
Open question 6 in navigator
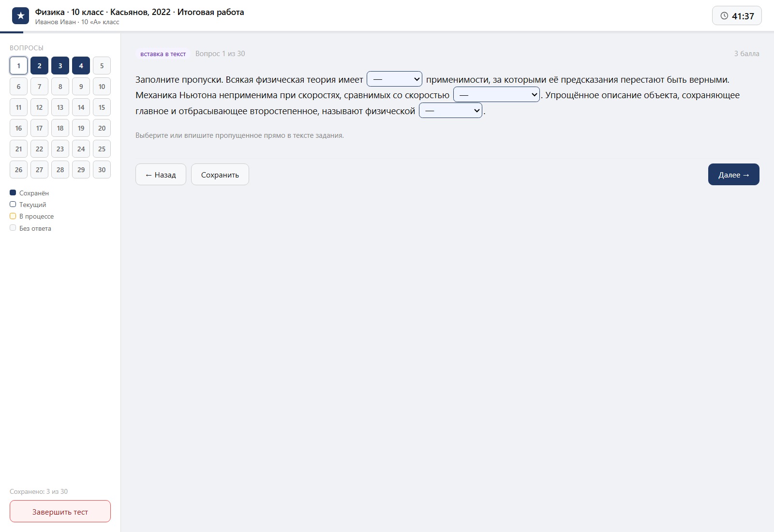[18, 87]
